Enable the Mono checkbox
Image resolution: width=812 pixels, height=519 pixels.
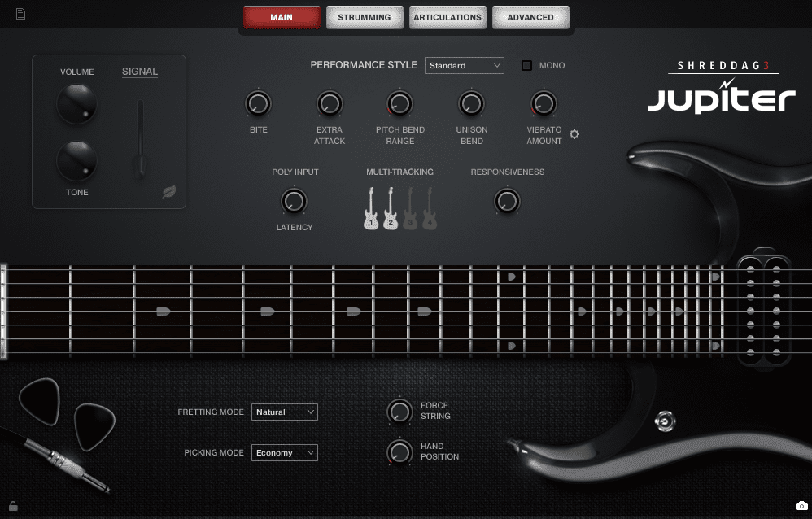coord(527,65)
